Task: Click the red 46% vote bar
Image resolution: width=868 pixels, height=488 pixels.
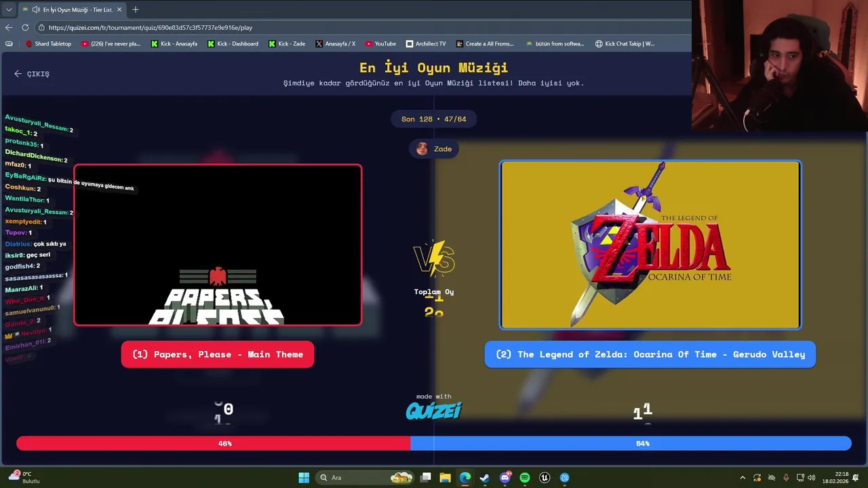Action: [213, 443]
